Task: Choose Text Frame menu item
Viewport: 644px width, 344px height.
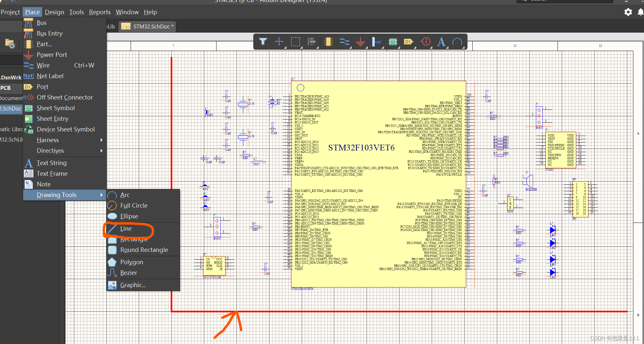Action: pos(65,173)
